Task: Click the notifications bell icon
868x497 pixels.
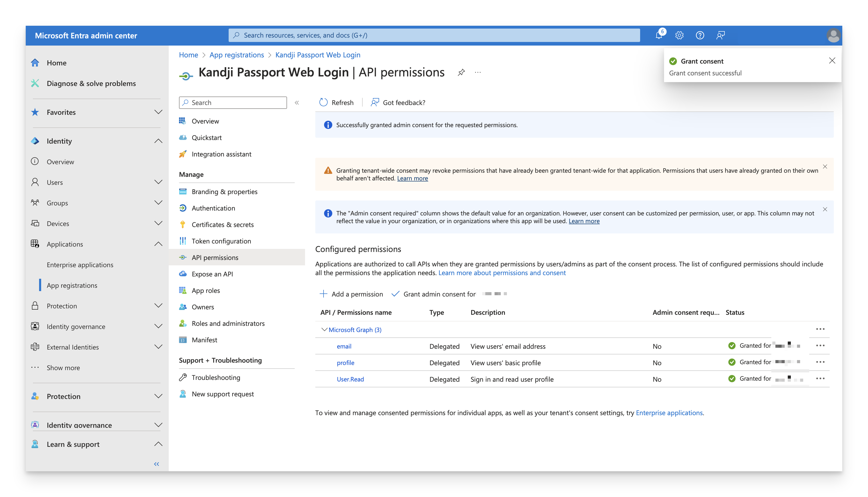Action: point(659,36)
